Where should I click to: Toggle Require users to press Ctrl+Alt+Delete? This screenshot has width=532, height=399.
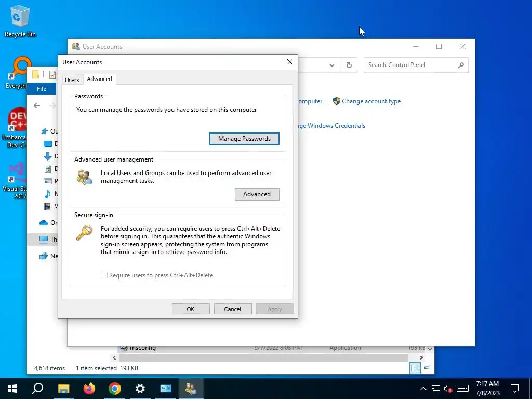click(104, 275)
